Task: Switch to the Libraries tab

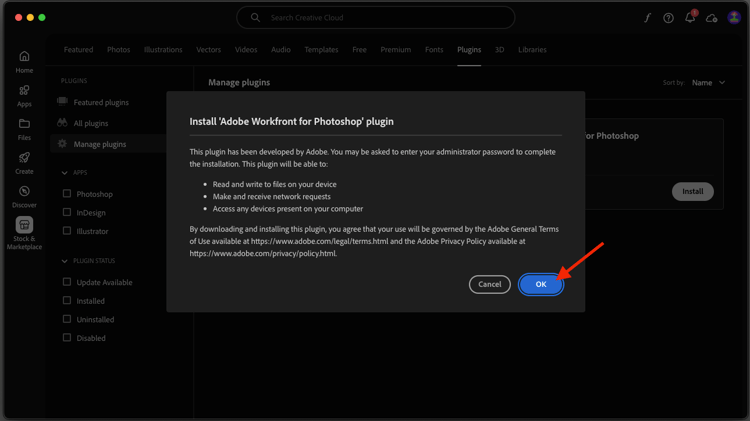Action: 532,50
